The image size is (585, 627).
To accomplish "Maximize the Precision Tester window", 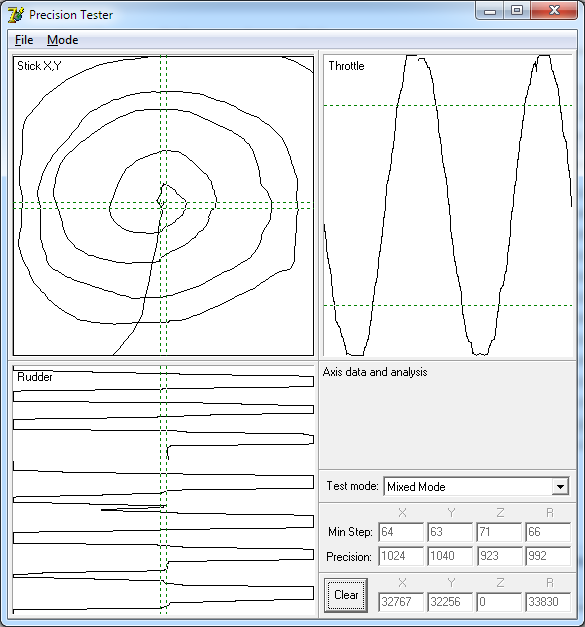I will pyautogui.click(x=517, y=10).
